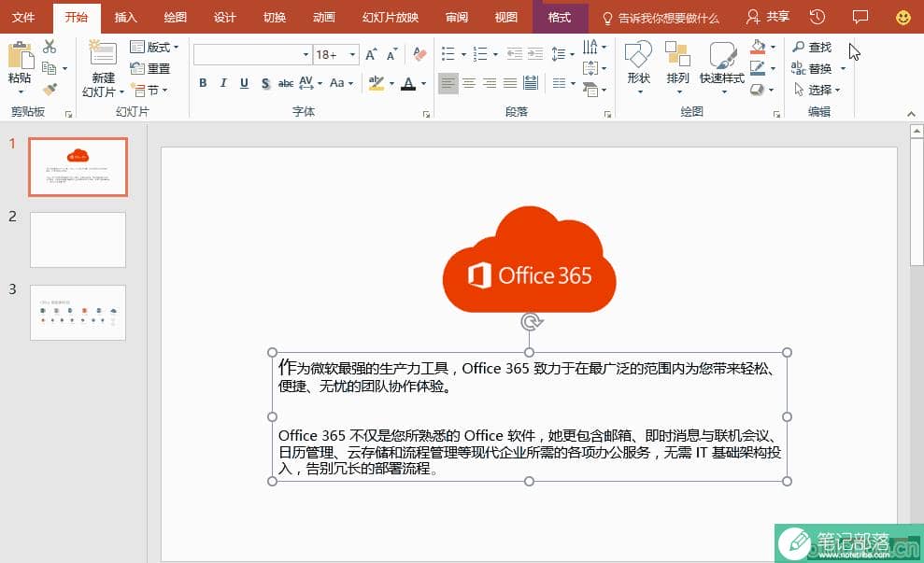Screen dimensions: 924x563
Task: Click the Copy icon
Action: [50, 68]
